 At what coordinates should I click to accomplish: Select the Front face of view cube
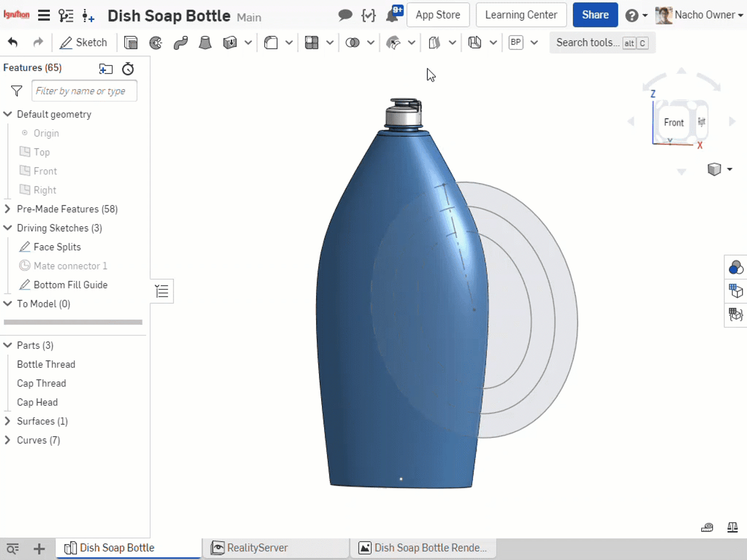coord(673,122)
